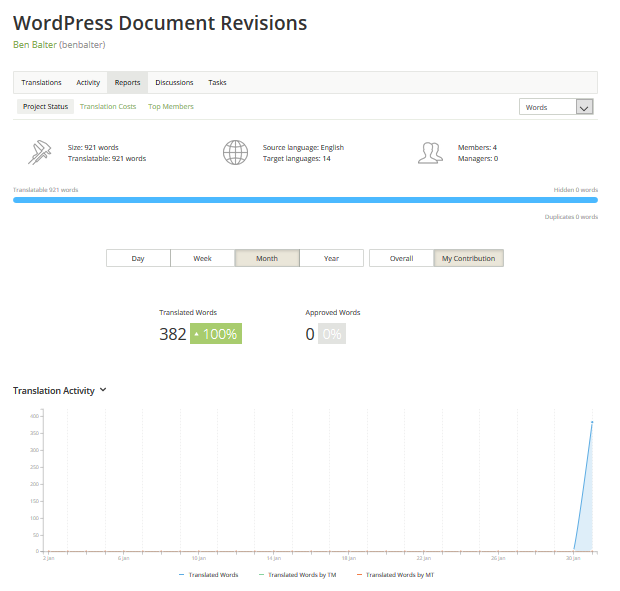Click the 'Target languages: 14' text
Viewport: 620px width, 591px height.
[297, 159]
